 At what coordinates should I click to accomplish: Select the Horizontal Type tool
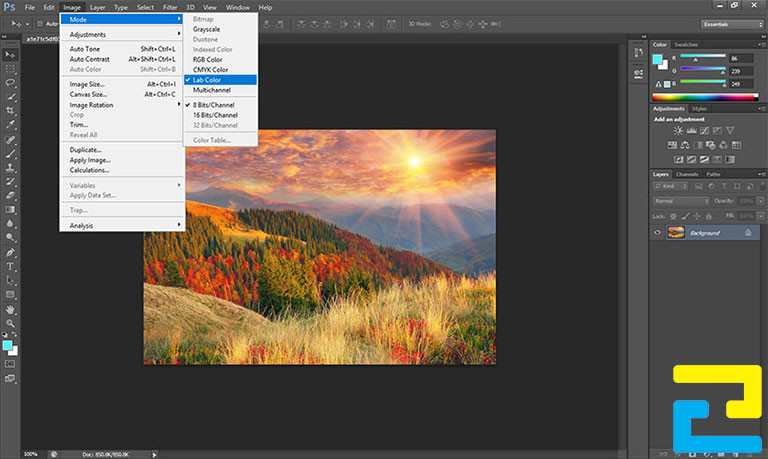pyautogui.click(x=10, y=266)
